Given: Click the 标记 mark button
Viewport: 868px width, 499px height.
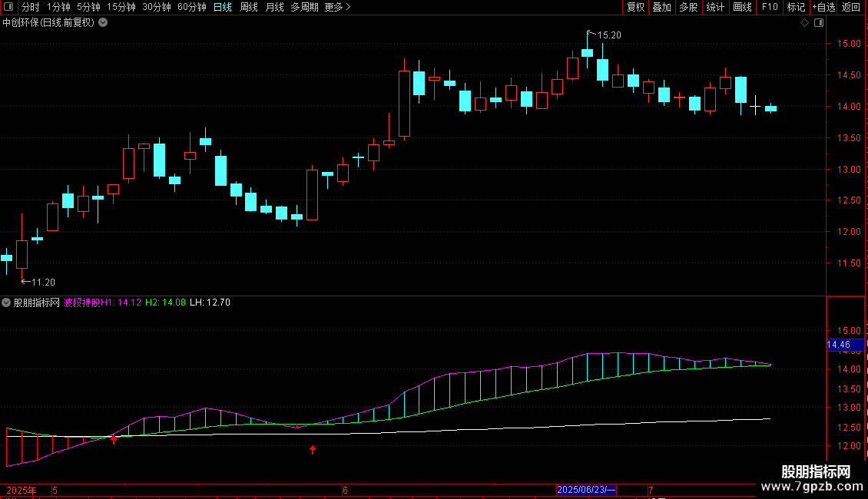Looking at the screenshot, I should click(x=796, y=7).
